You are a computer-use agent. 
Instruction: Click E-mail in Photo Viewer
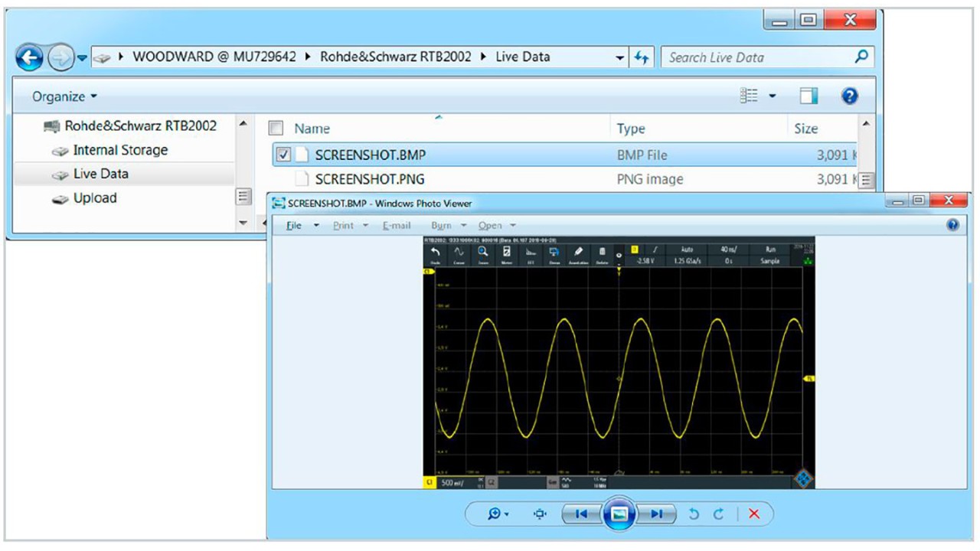(397, 225)
